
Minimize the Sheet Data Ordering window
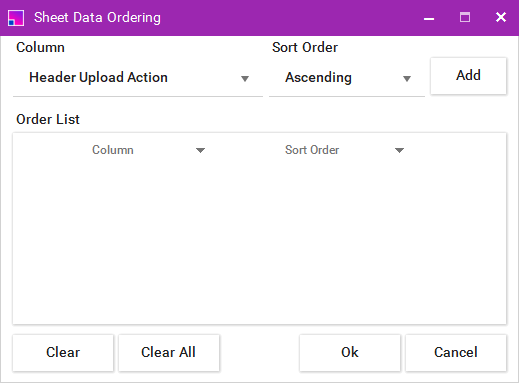click(429, 18)
